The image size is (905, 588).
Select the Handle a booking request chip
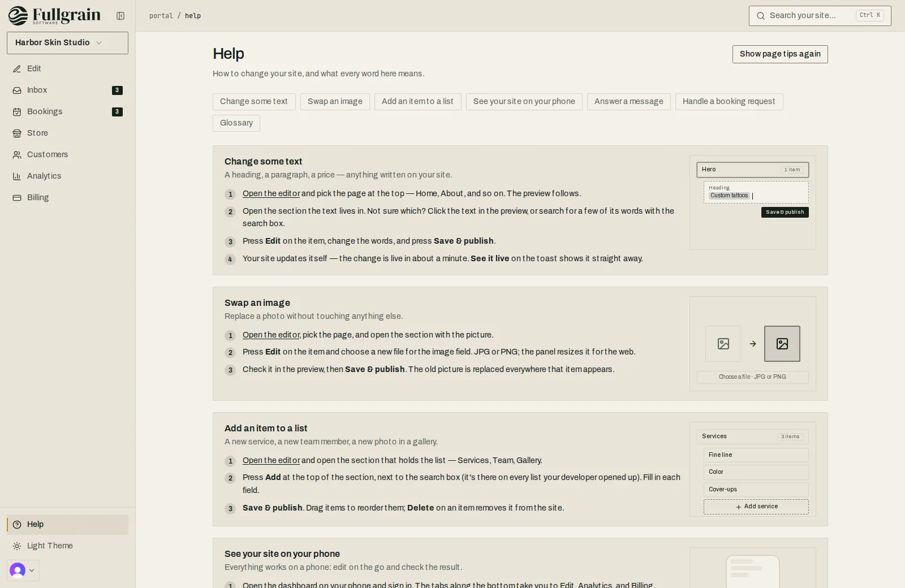tap(729, 102)
